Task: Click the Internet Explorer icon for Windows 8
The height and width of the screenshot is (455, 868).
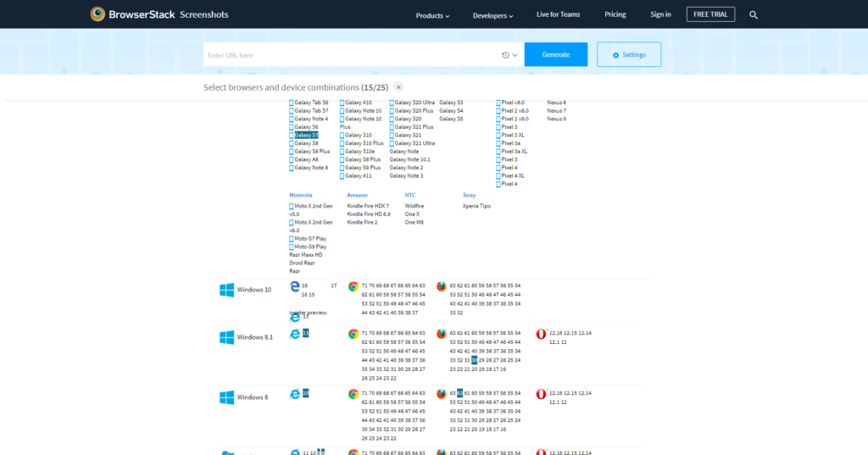Action: tap(294, 394)
